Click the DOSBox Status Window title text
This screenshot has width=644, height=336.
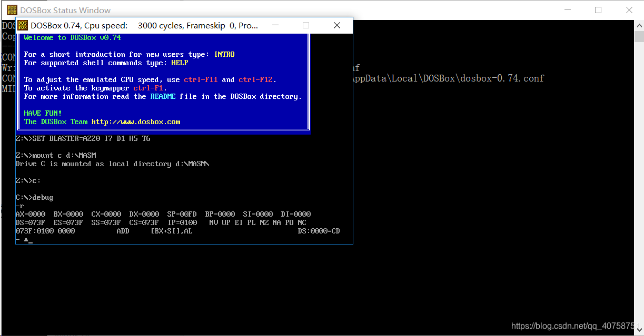click(65, 10)
